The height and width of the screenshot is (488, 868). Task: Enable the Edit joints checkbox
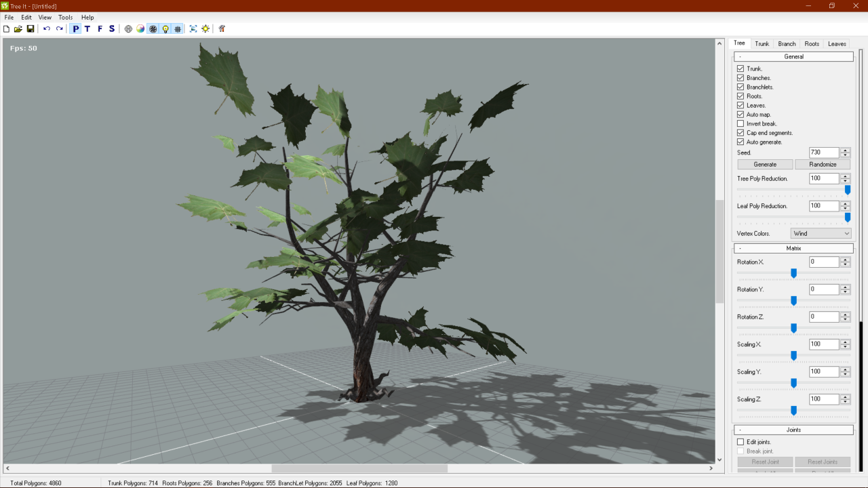coord(741,442)
